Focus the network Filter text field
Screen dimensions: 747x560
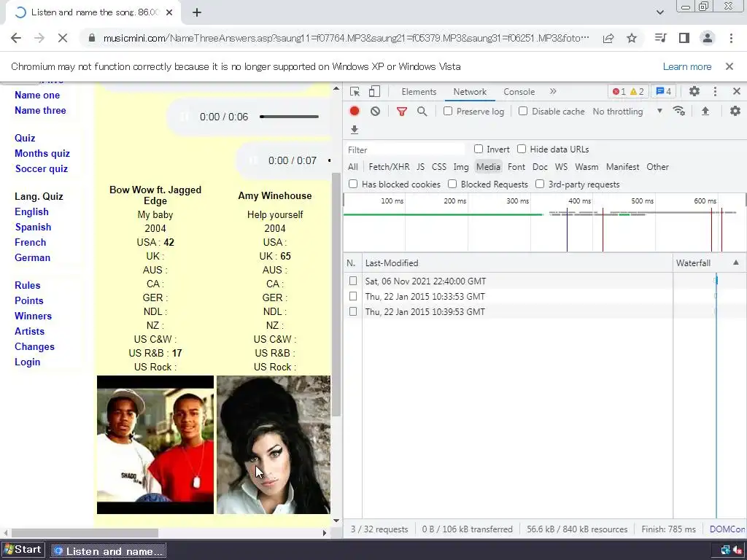coord(405,149)
